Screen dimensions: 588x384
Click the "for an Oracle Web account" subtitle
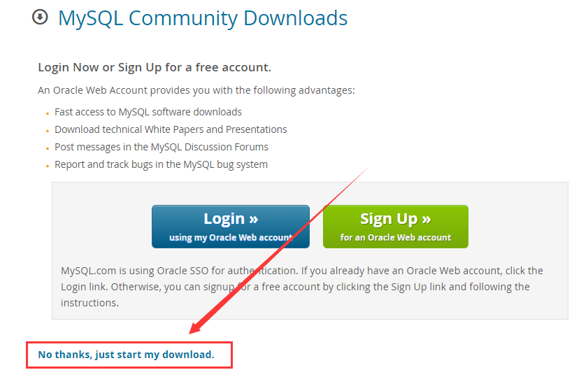(396, 238)
